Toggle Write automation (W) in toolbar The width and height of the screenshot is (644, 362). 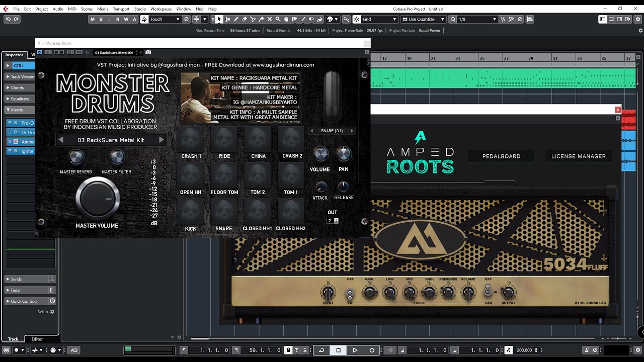point(126,19)
